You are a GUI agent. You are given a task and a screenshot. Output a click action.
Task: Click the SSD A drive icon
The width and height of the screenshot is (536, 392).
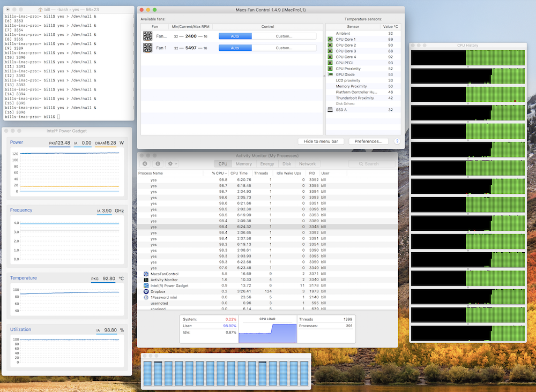pos(330,110)
